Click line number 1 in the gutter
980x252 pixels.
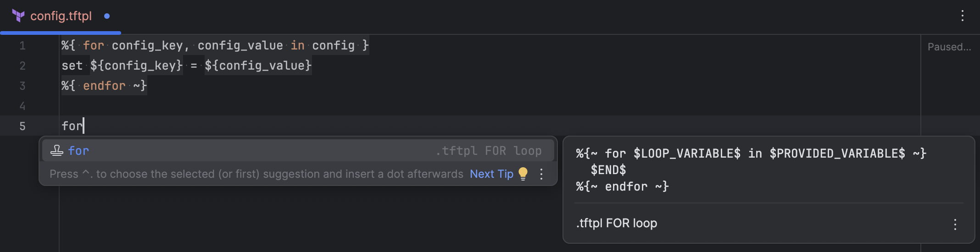pos(22,46)
